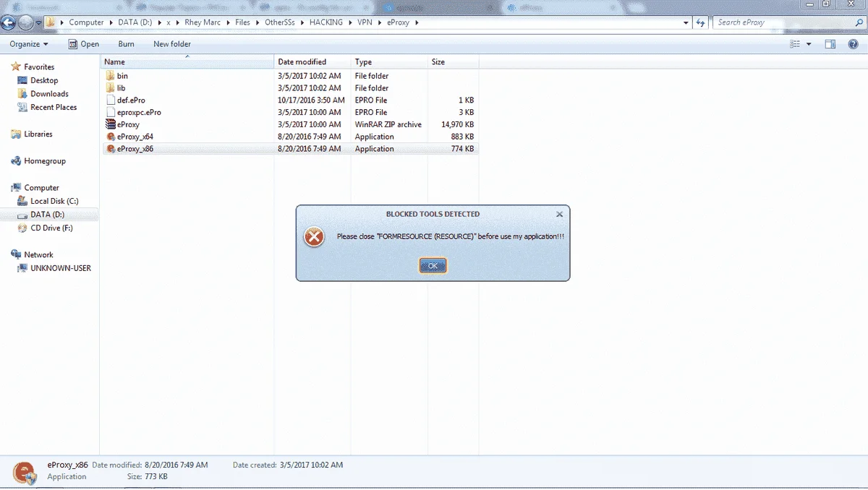
Task: Select DATA (D:) in the address breadcrumb
Action: click(135, 22)
